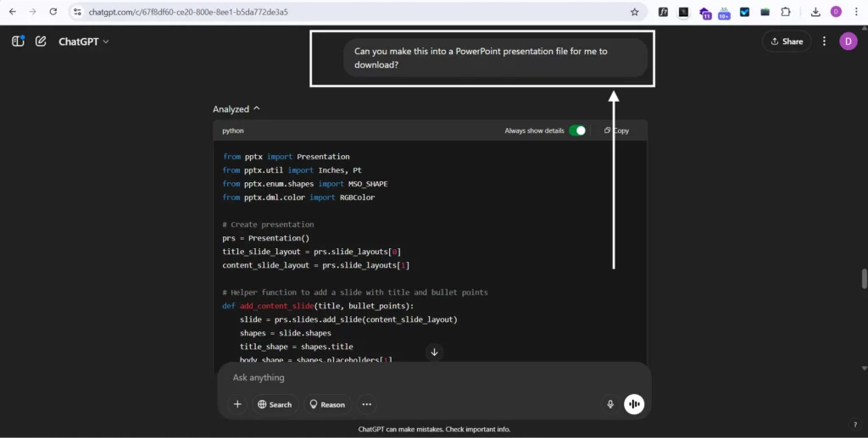This screenshot has width=868, height=438.
Task: Open the ChatGPT sidebar panel icon
Action: 18,41
